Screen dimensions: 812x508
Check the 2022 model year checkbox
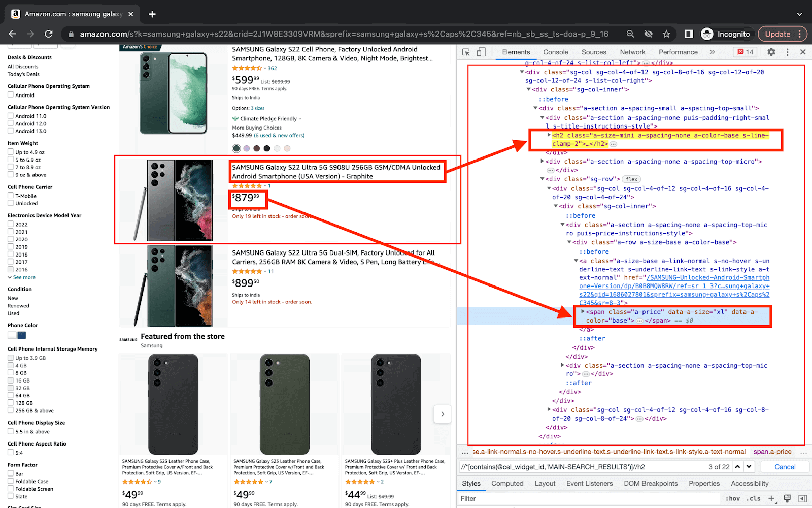point(11,224)
